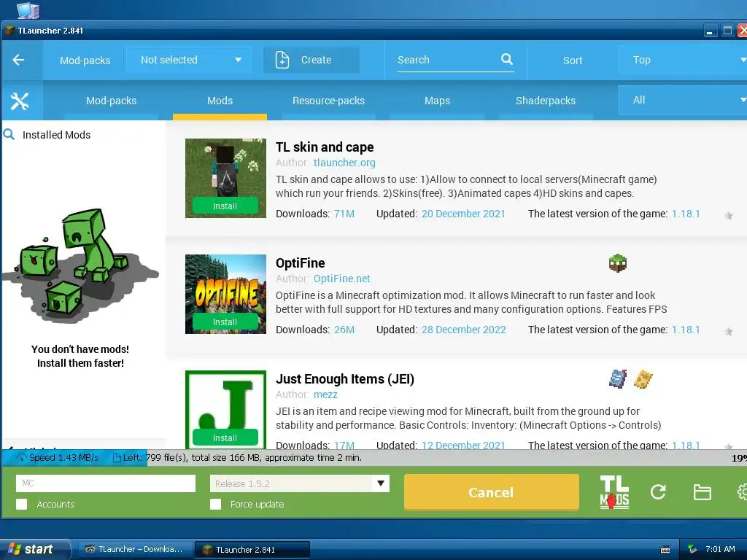Click the network tray icon by the clock
Viewport: 747px width, 560px height.
click(692, 549)
